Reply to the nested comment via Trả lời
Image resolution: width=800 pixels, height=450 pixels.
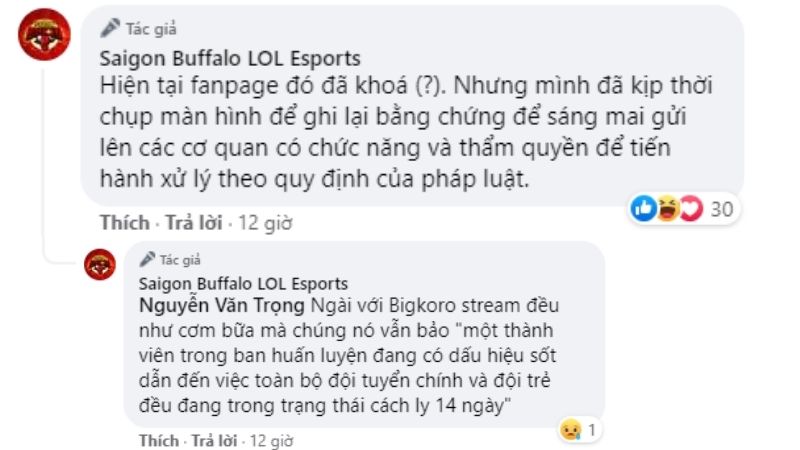214,440
